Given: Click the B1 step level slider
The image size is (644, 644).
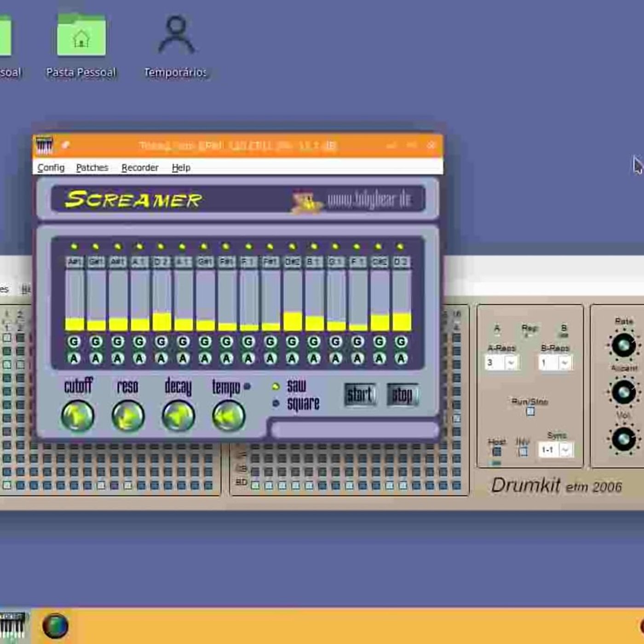Looking at the screenshot, I should tap(314, 300).
